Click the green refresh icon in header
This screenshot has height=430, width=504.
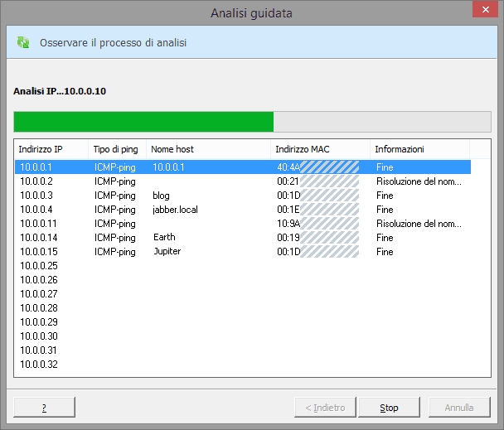(x=23, y=42)
